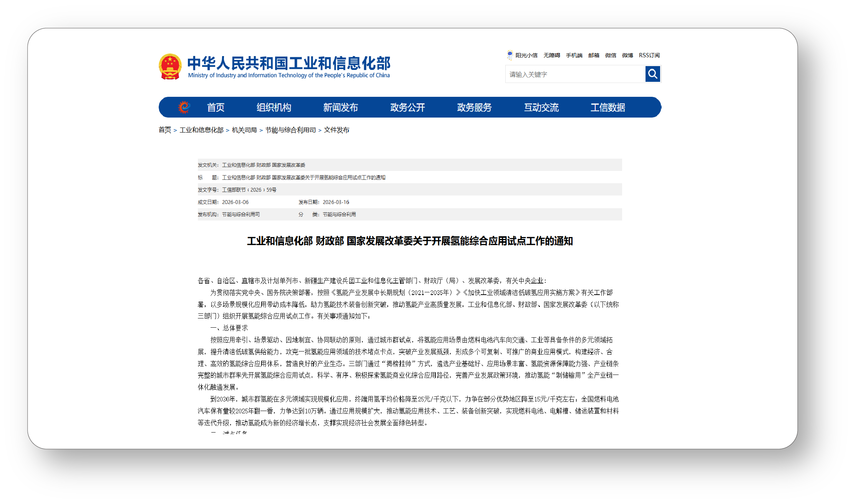Open 政务服务 from the navigation bar
This screenshot has height=504, width=853.
474,108
